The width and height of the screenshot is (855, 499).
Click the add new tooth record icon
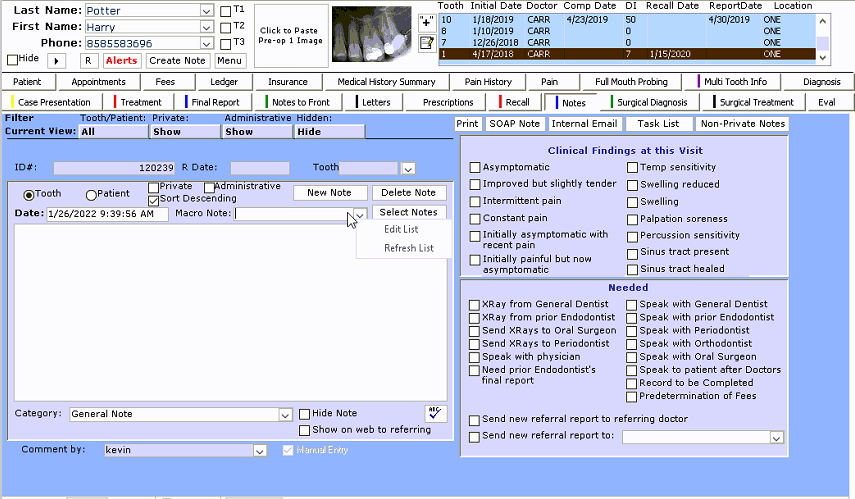tap(426, 21)
